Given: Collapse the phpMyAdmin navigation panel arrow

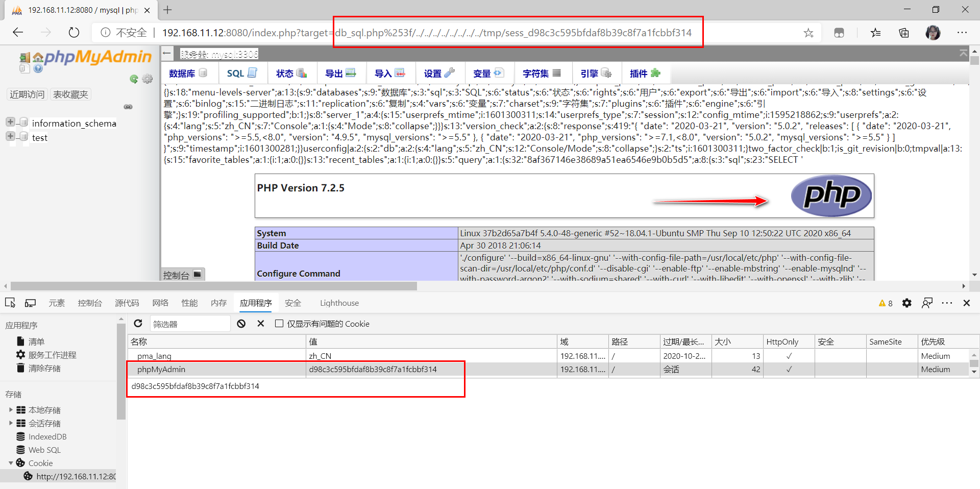Looking at the screenshot, I should tap(167, 53).
